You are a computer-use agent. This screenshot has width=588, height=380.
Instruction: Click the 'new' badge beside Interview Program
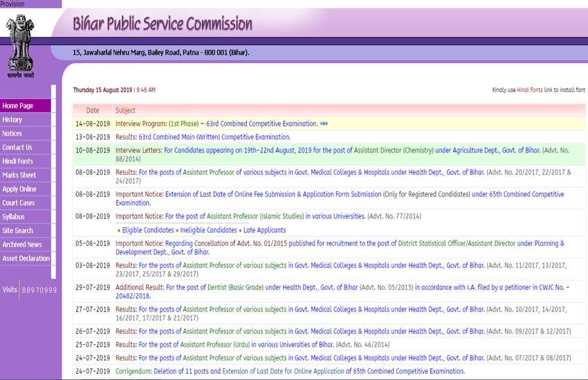[x=324, y=124]
